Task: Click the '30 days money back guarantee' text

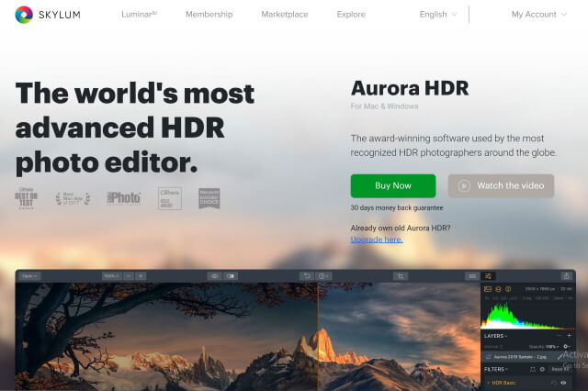Action: pyautogui.click(x=397, y=207)
